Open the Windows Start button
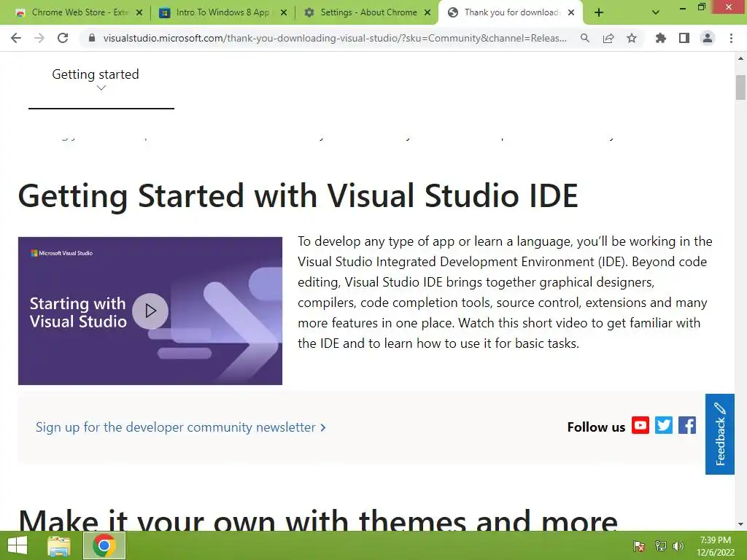 pyautogui.click(x=18, y=545)
